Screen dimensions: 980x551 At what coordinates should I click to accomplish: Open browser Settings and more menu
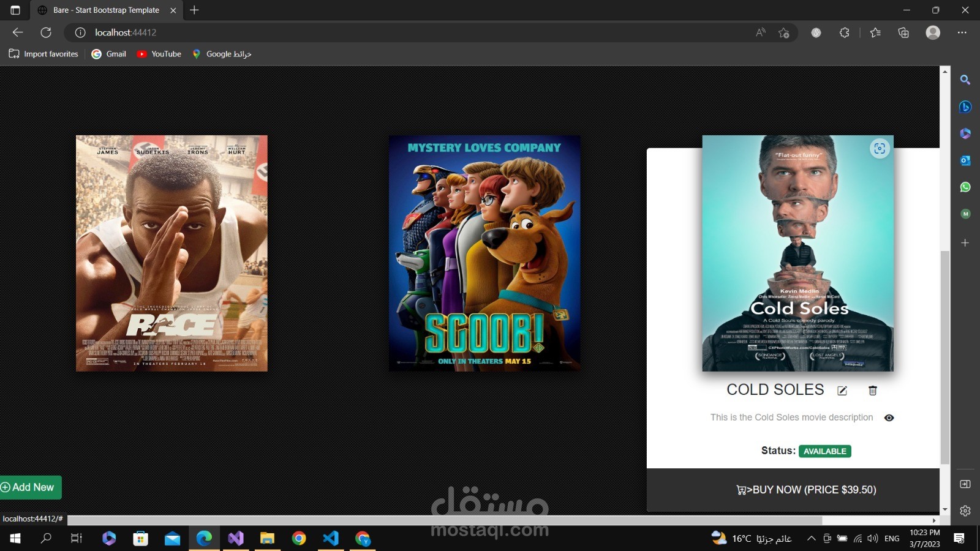(962, 32)
